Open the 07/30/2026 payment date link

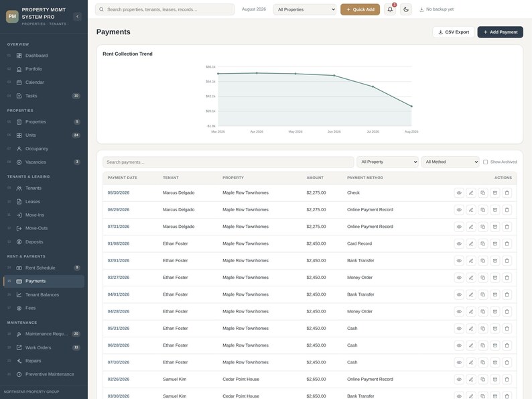(119, 362)
